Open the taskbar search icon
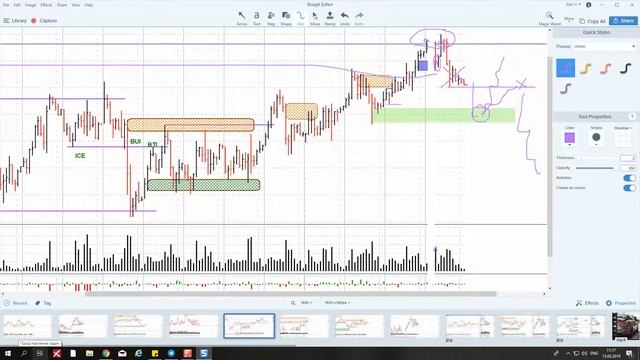The width and height of the screenshot is (640, 360). pyautogui.click(x=24, y=353)
